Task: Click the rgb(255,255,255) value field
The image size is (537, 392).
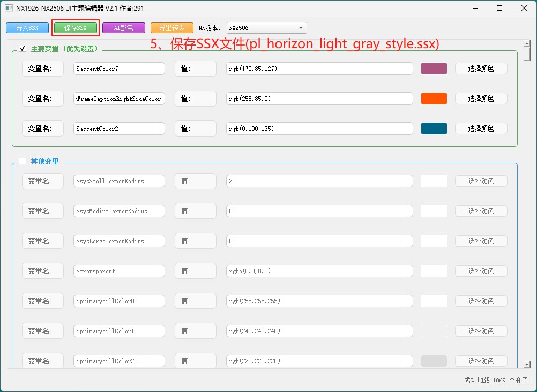Action: click(x=319, y=301)
